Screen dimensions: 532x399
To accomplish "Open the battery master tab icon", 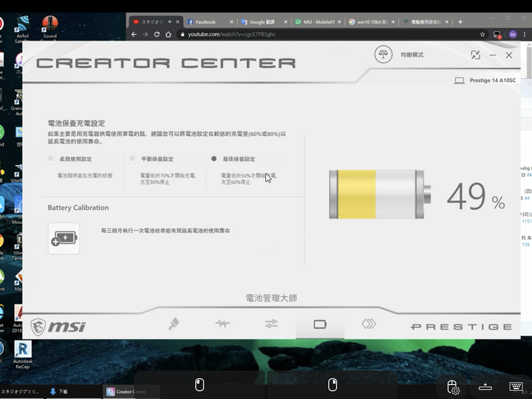I will [x=320, y=324].
